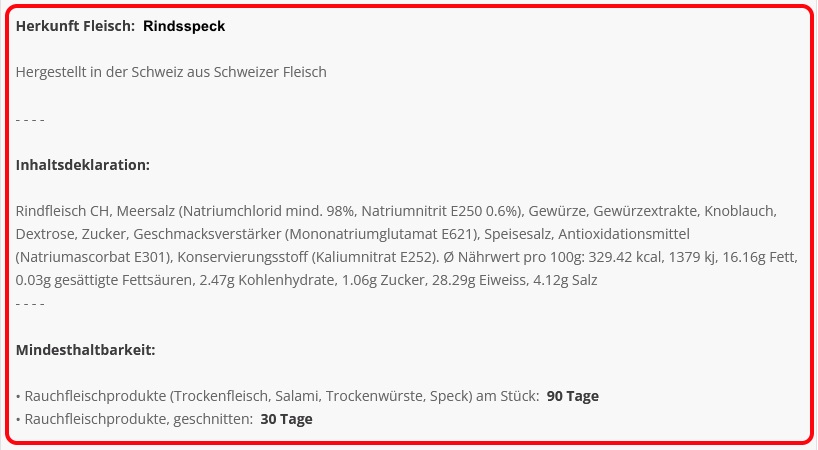Click the "Mindesthaltbarkeit:" heading
The height and width of the screenshot is (450, 818).
coord(86,350)
